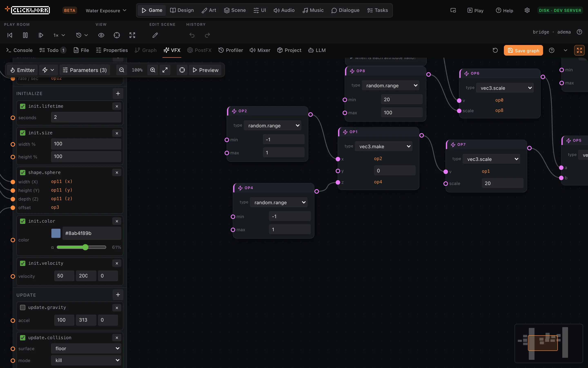Restart scene with the skip-to-start icon

[10, 35]
